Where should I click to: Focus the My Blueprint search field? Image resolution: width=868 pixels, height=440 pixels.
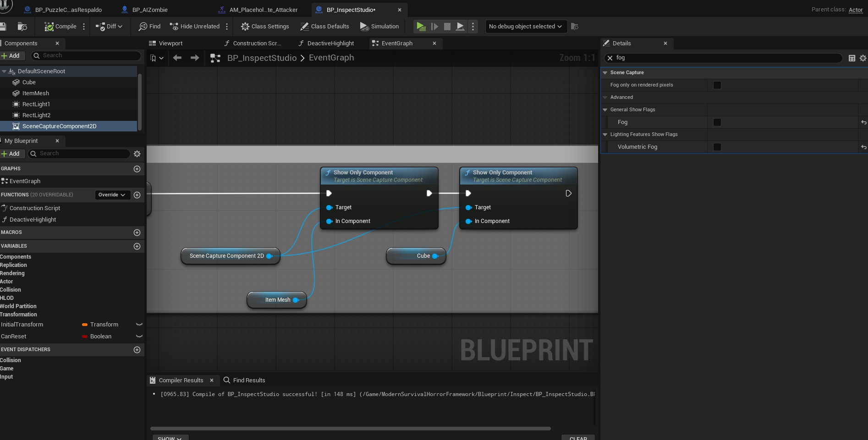79,153
